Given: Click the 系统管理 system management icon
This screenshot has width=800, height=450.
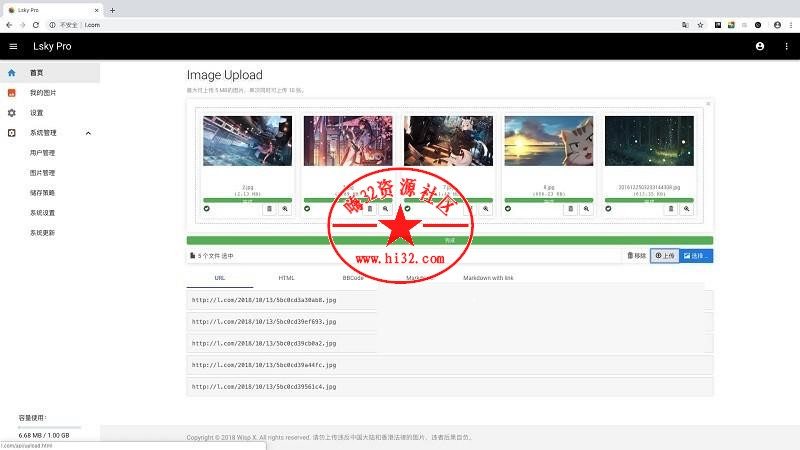Looking at the screenshot, I should point(12,133).
